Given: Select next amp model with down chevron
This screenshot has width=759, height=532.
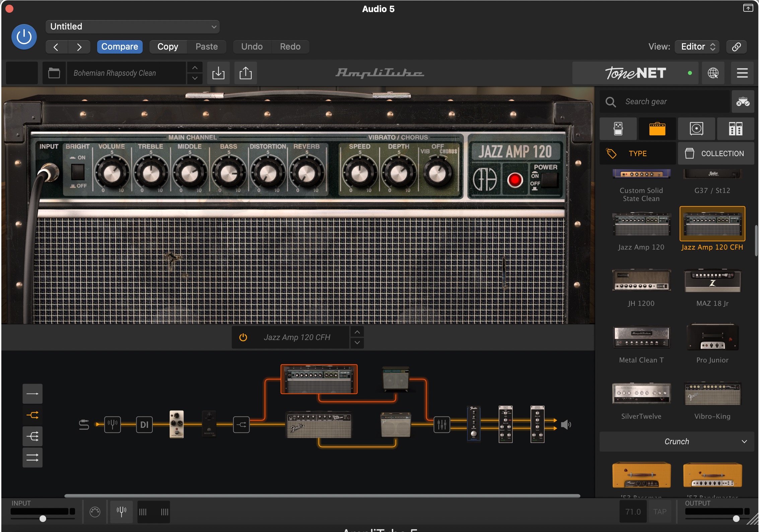Looking at the screenshot, I should pyautogui.click(x=357, y=343).
